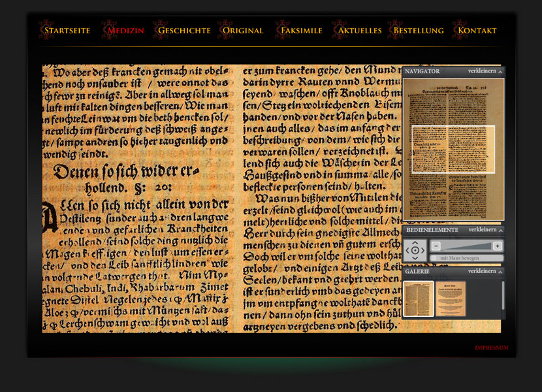Open the Impressum link

click(x=492, y=348)
